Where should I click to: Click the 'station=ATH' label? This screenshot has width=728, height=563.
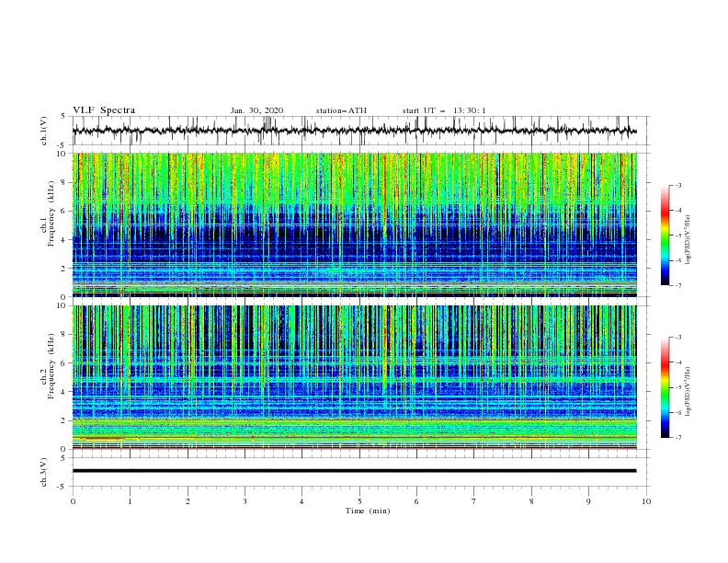click(x=341, y=110)
